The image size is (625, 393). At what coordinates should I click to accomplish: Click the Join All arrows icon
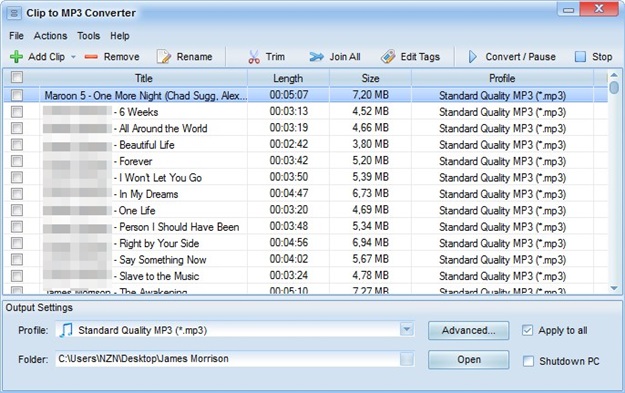coord(316,57)
